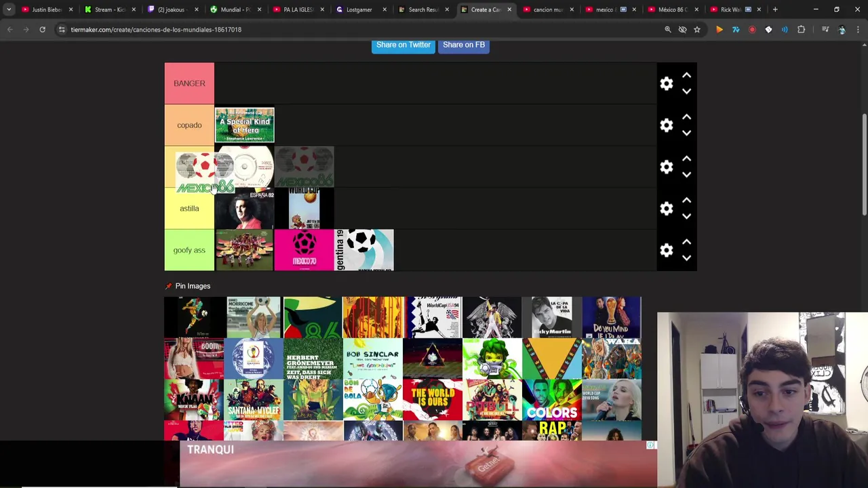868x488 pixels.
Task: Select Bom de Bola mascot image
Action: (372, 400)
